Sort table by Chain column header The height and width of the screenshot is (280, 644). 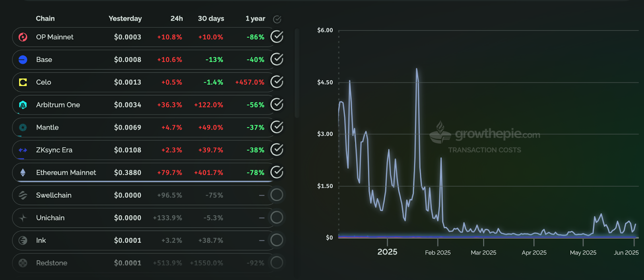45,19
